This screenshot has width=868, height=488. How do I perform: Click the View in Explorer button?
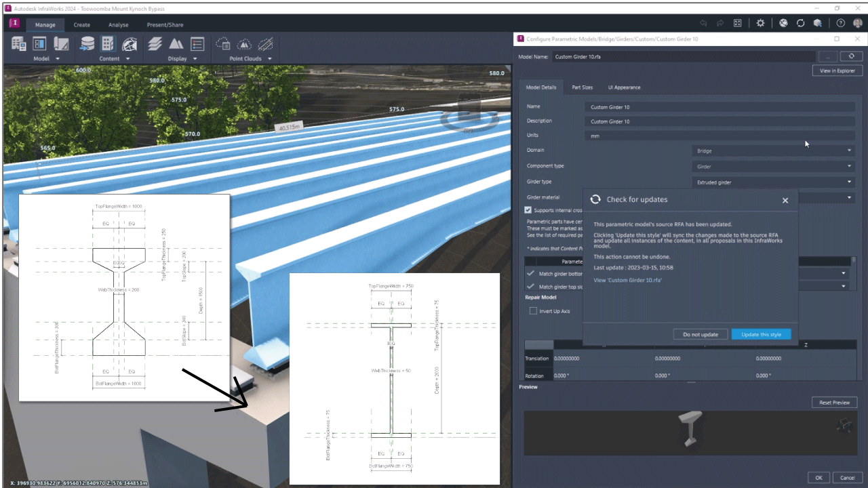coord(837,70)
